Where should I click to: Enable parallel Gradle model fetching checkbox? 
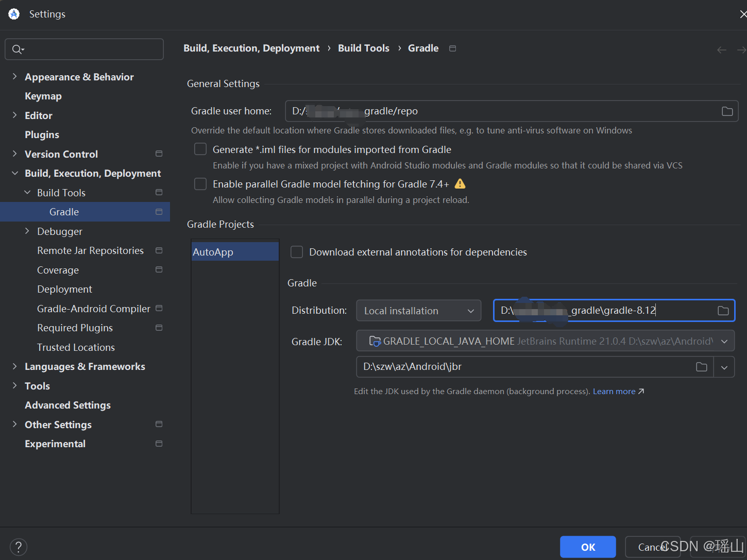click(x=200, y=184)
